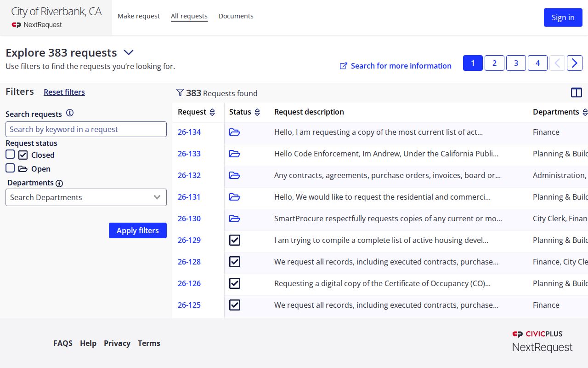This screenshot has height=368, width=588.
Task: Open request 26-133 link
Action: [x=189, y=154]
